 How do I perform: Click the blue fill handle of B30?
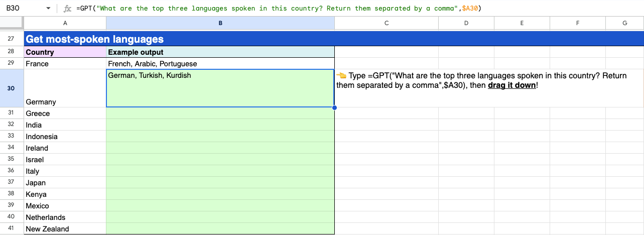tap(334, 107)
